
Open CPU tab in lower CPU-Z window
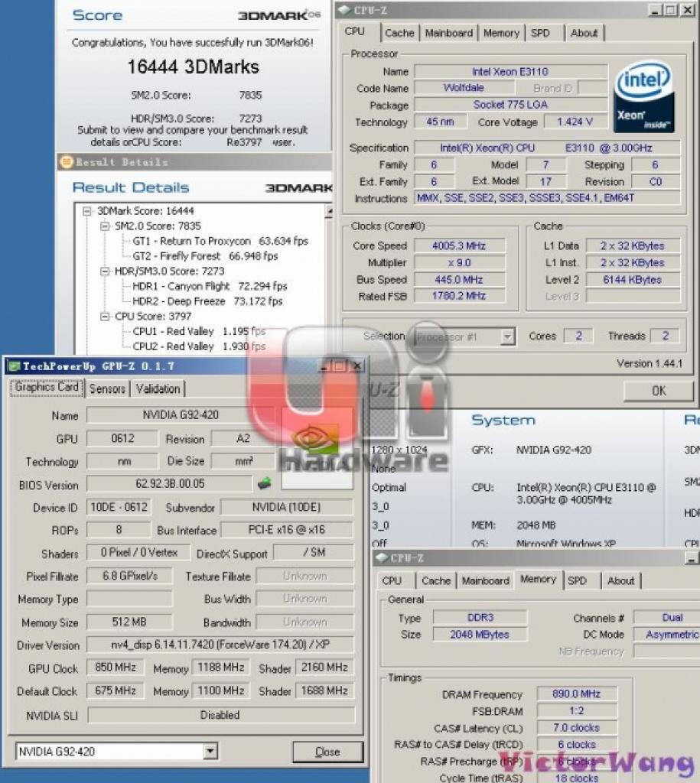392,581
